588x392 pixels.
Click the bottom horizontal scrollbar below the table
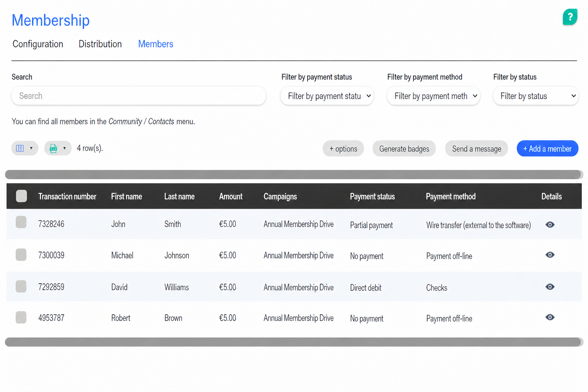(x=294, y=342)
